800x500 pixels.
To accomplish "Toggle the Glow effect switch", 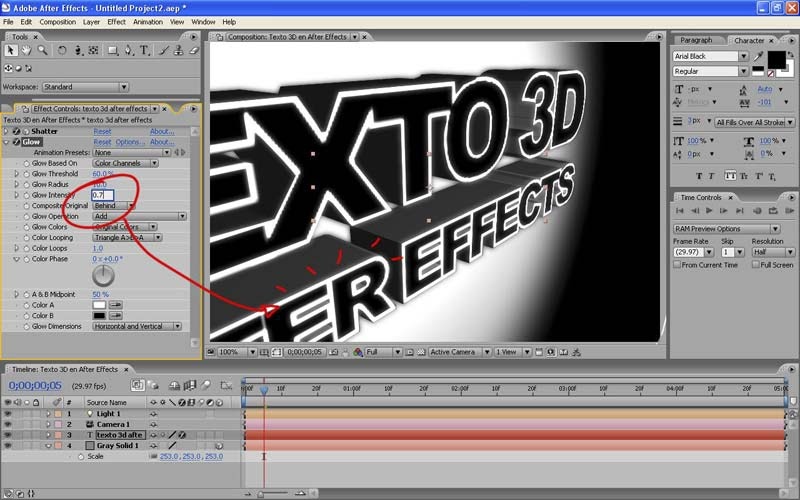I will [16, 142].
